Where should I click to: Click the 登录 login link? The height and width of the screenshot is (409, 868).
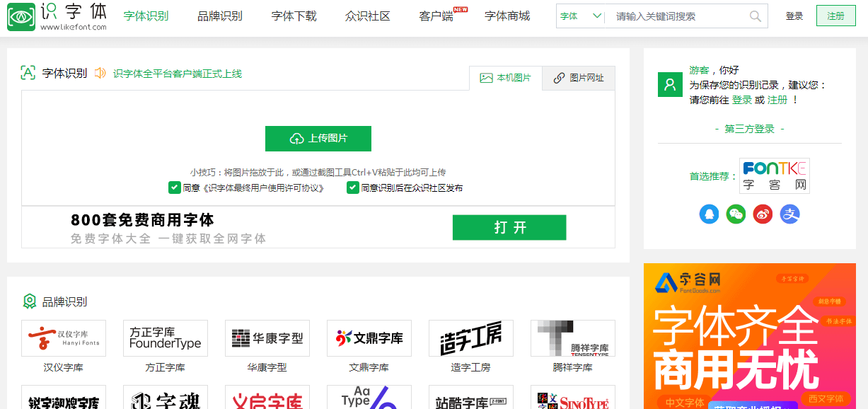(794, 16)
